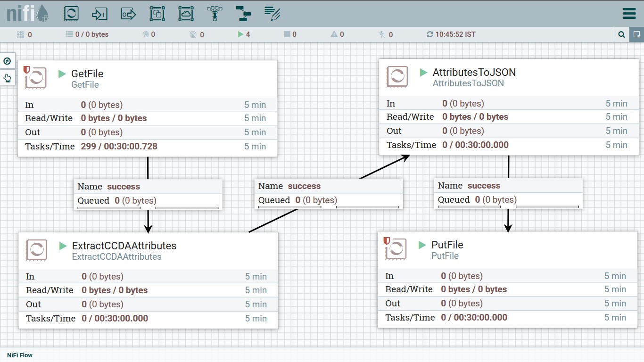Select the ExtractCCDAAttributes processor title

pyautogui.click(x=124, y=246)
